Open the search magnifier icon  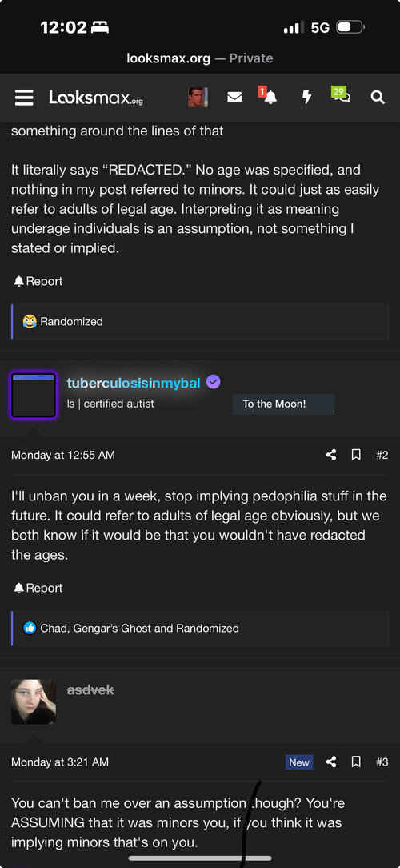click(378, 98)
